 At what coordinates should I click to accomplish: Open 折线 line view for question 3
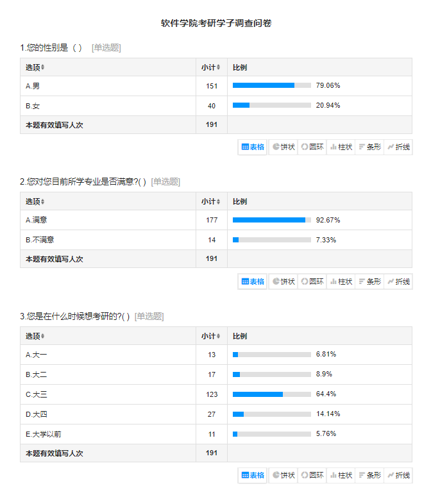click(398, 475)
